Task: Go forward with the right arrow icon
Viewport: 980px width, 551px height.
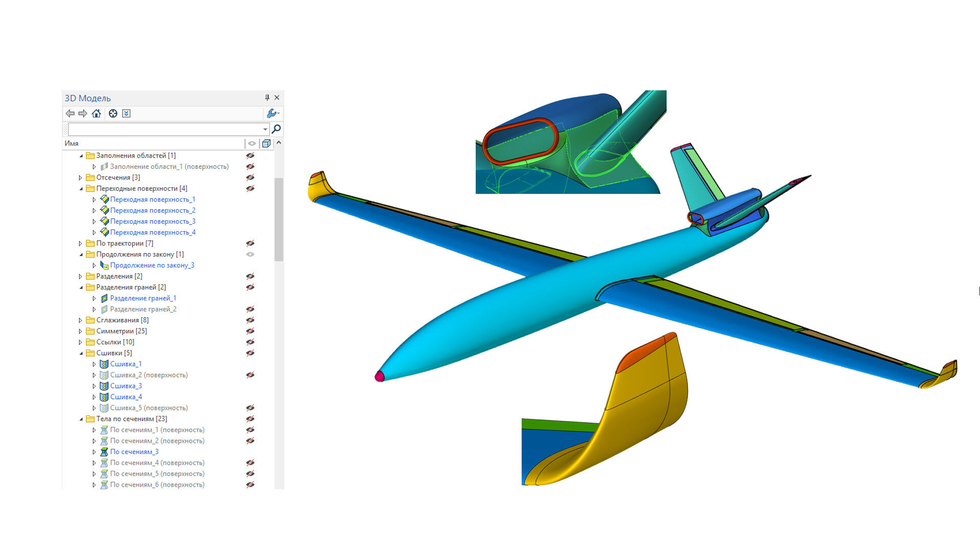Action: click(x=83, y=113)
